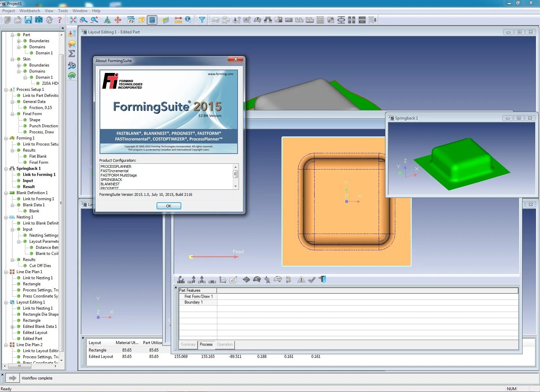Screen dimensions: 540x392
Task: Select the Flat Blank tree item
Action: point(38,156)
